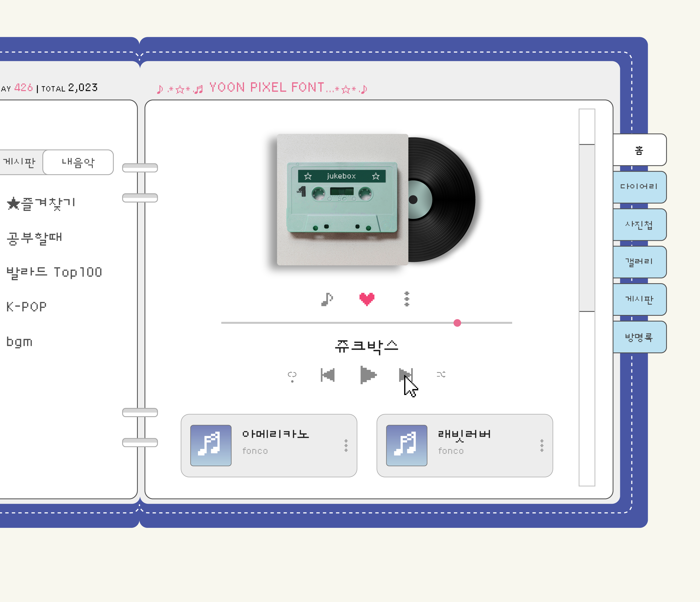Screen dimensions: 700x602
Task: Toggle the shuffle icon
Action: (x=441, y=375)
